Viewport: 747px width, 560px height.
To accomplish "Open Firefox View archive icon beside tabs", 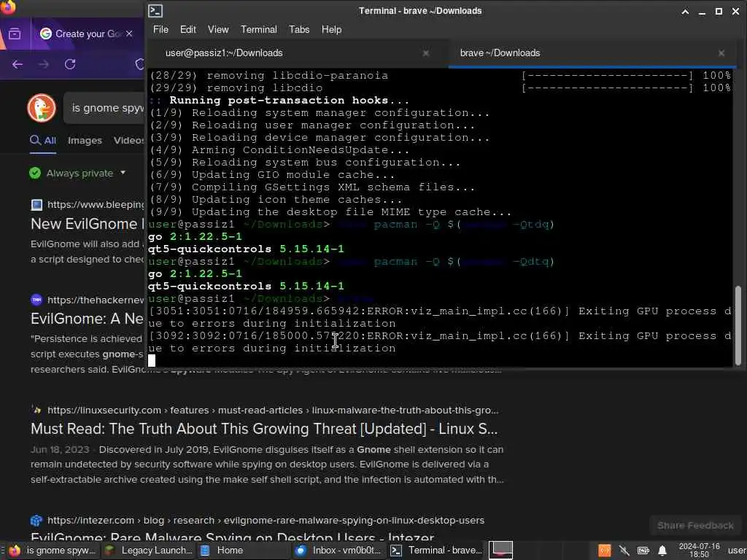I will 15,34.
